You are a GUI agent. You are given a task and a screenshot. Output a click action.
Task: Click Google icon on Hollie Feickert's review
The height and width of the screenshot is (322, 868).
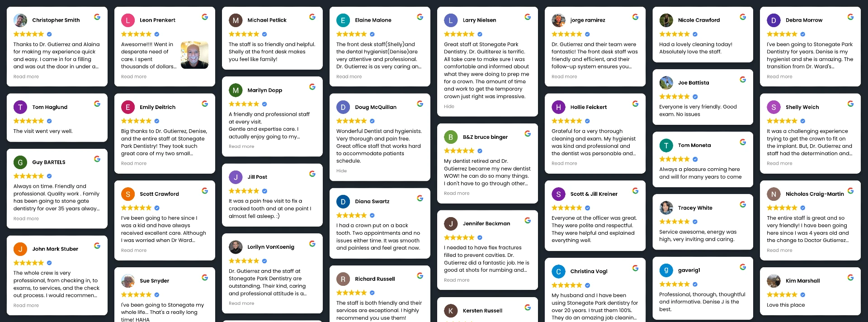point(635,104)
